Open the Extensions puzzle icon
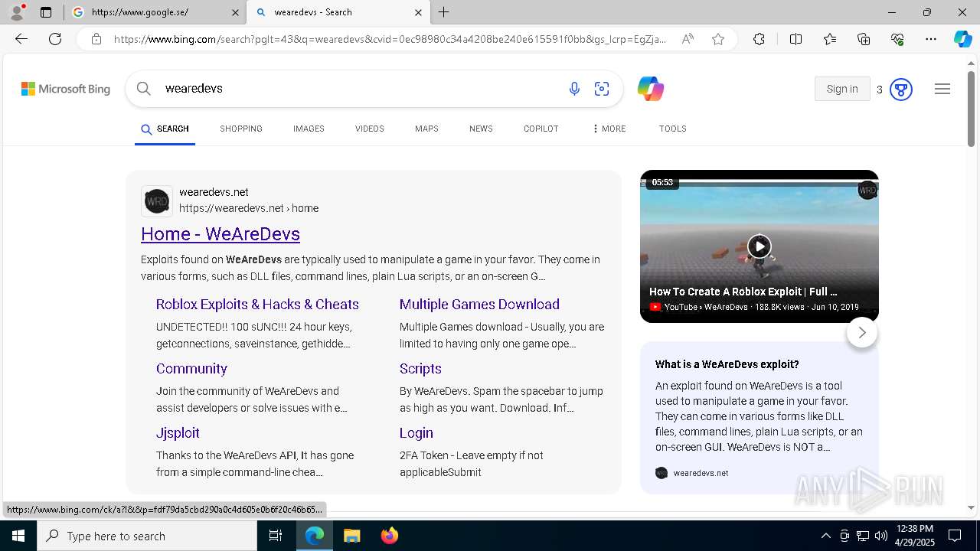Screen dimensions: 980x551 759,39
